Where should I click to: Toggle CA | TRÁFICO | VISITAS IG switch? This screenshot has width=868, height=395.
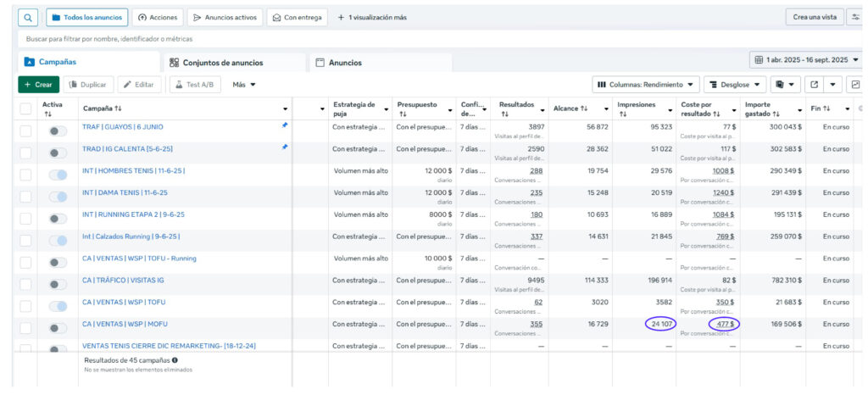pyautogui.click(x=58, y=284)
